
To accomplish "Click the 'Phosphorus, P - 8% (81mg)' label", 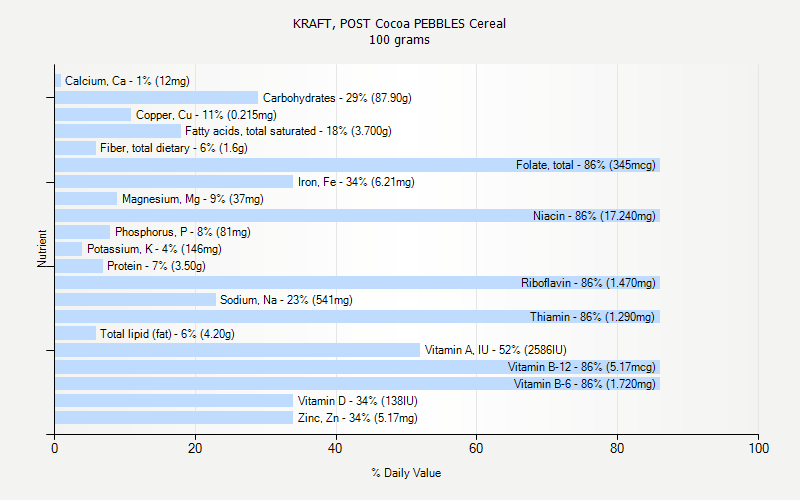I will click(183, 232).
